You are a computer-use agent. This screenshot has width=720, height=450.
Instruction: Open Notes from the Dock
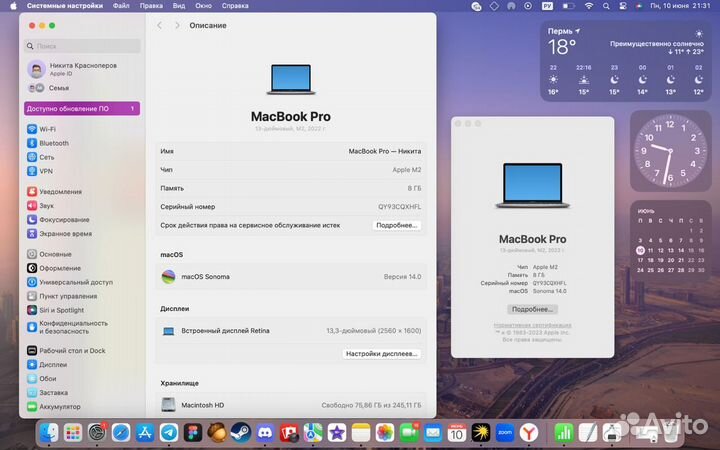pyautogui.click(x=361, y=433)
